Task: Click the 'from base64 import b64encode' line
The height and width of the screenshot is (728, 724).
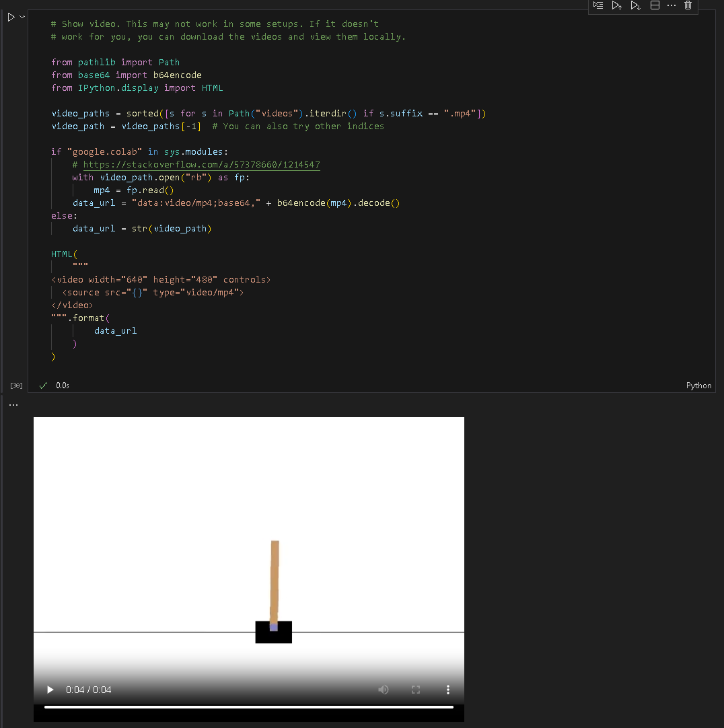Action: click(x=126, y=75)
